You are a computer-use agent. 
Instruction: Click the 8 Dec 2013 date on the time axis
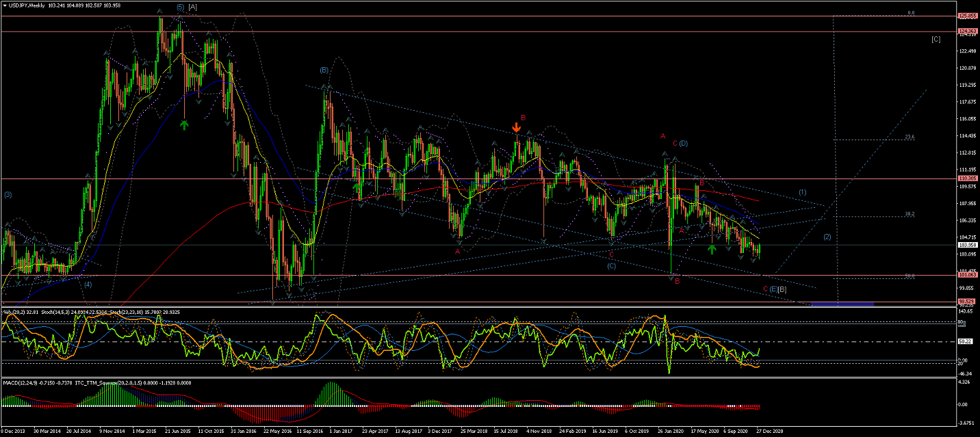(14, 432)
